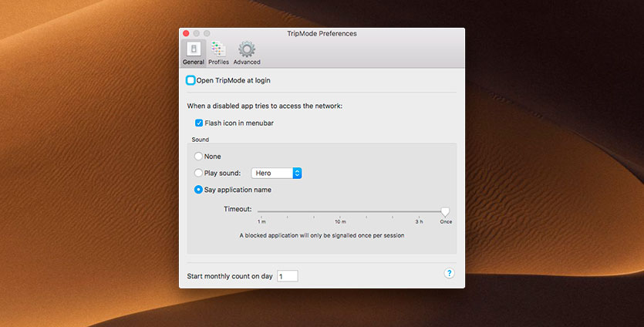Enable Open TripMode at login
Screen dimensions: 644x327
[191, 80]
